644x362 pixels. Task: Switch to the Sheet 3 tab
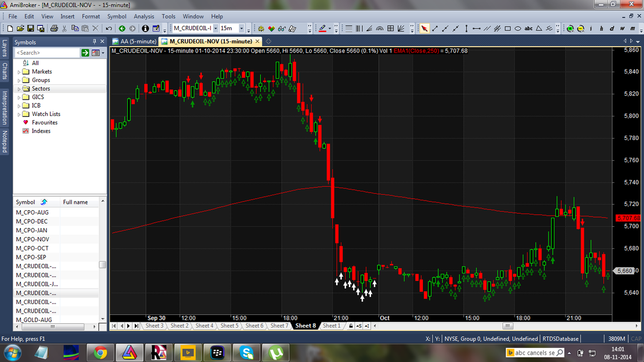tap(154, 326)
